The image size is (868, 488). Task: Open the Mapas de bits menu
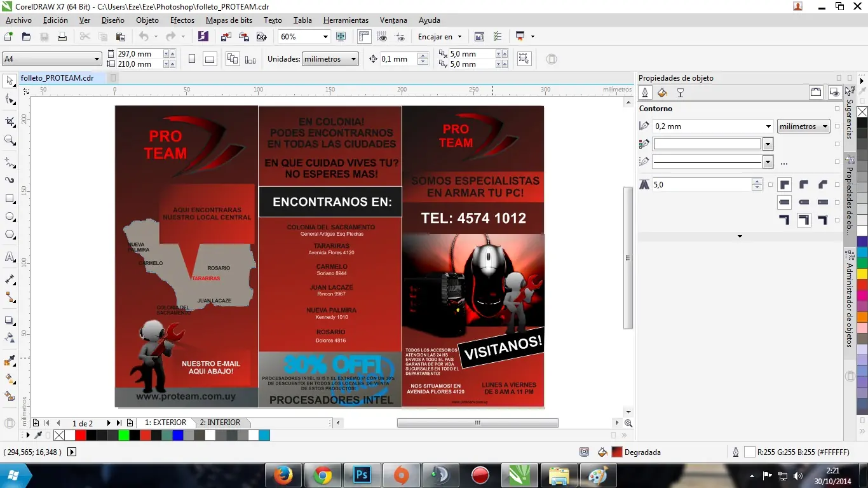click(229, 20)
